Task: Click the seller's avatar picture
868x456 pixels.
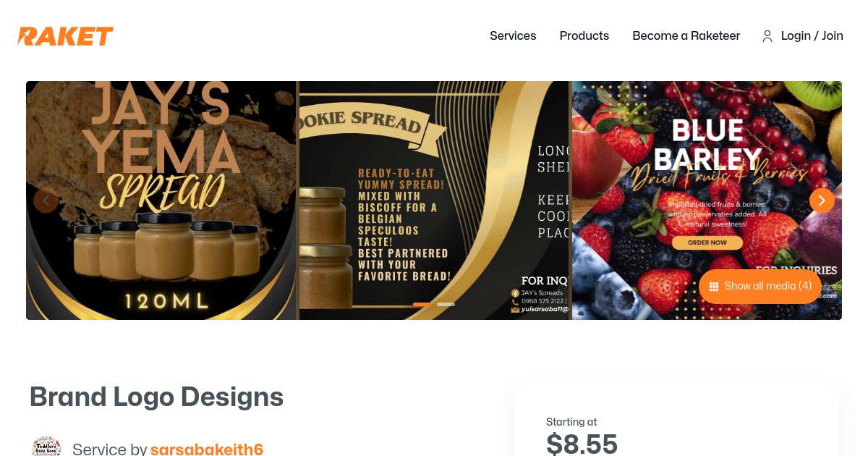Action: (46, 447)
